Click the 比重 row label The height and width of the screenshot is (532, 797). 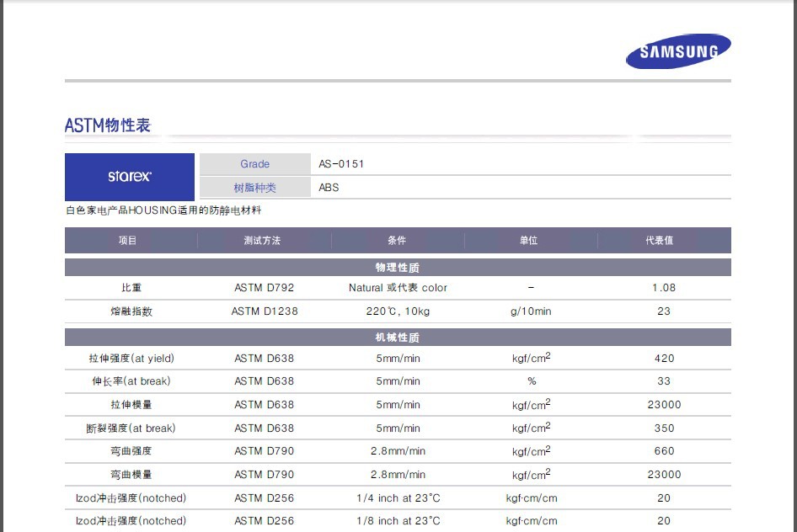tap(131, 288)
